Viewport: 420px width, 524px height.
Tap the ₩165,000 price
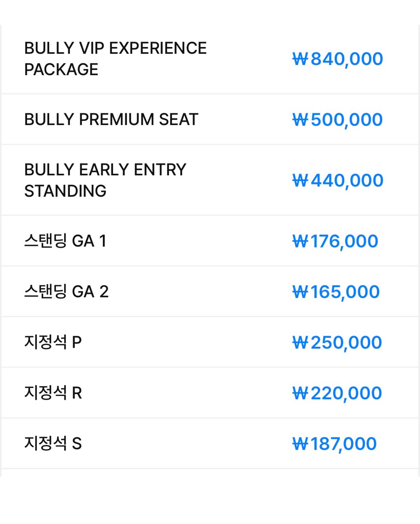(336, 292)
